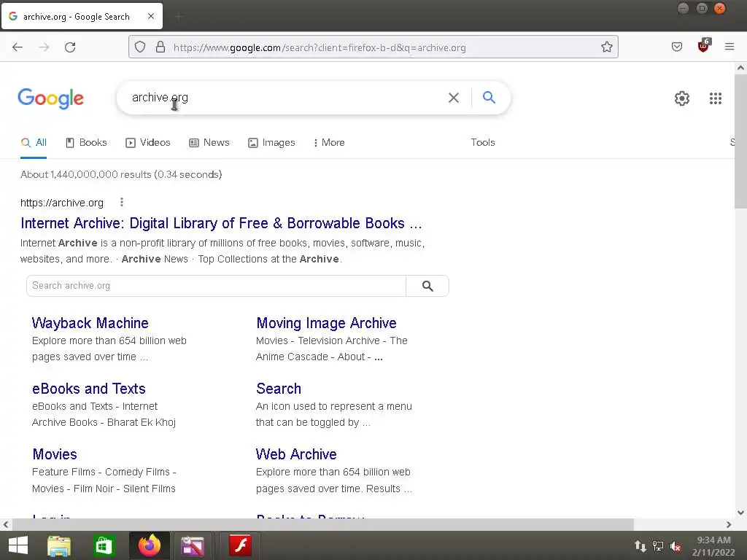
Task: Select the All results tab
Action: [x=34, y=142]
